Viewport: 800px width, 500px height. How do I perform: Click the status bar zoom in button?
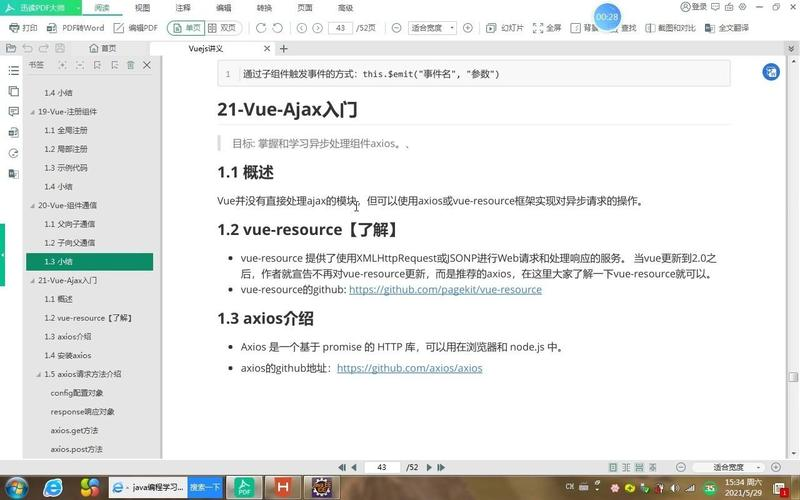coord(776,467)
